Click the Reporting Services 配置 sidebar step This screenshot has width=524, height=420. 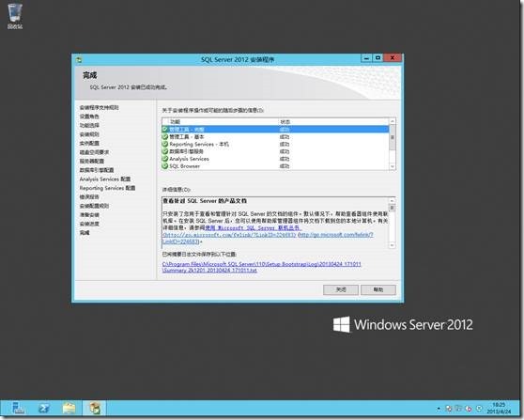pyautogui.click(x=107, y=188)
